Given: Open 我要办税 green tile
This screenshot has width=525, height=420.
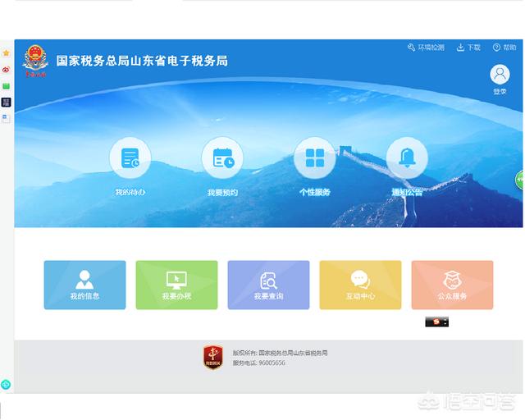Looking at the screenshot, I should (177, 285).
